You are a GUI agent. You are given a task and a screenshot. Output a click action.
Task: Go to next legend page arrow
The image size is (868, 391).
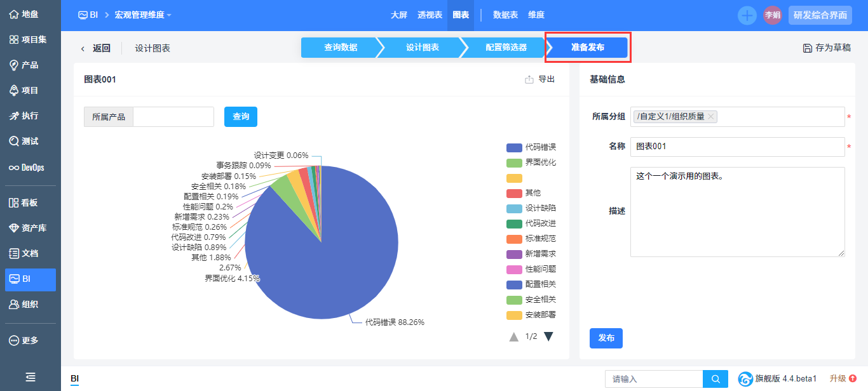click(x=548, y=336)
